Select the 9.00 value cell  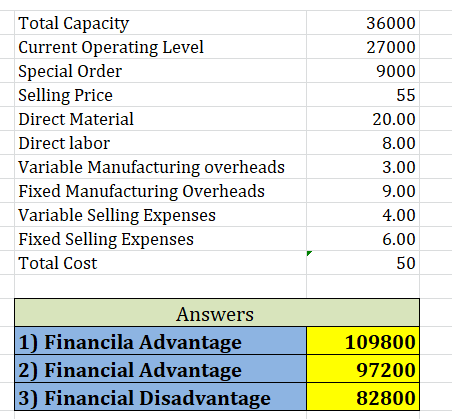pos(363,191)
